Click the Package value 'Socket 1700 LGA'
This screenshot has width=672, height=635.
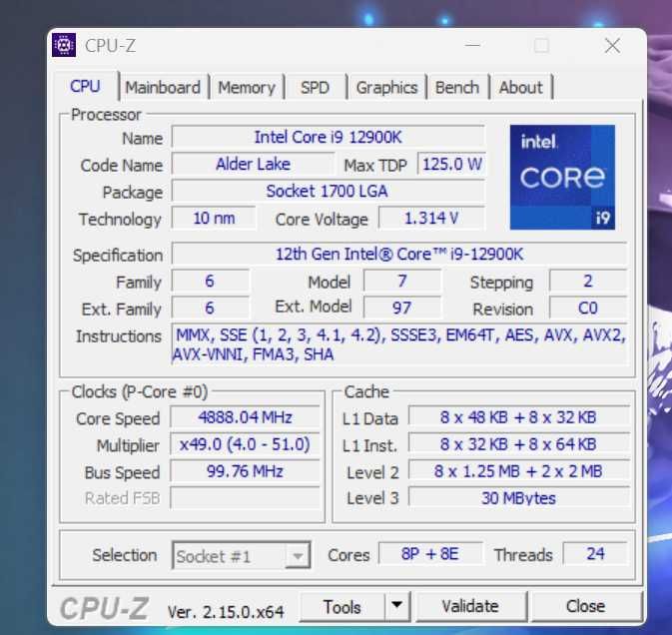328,191
